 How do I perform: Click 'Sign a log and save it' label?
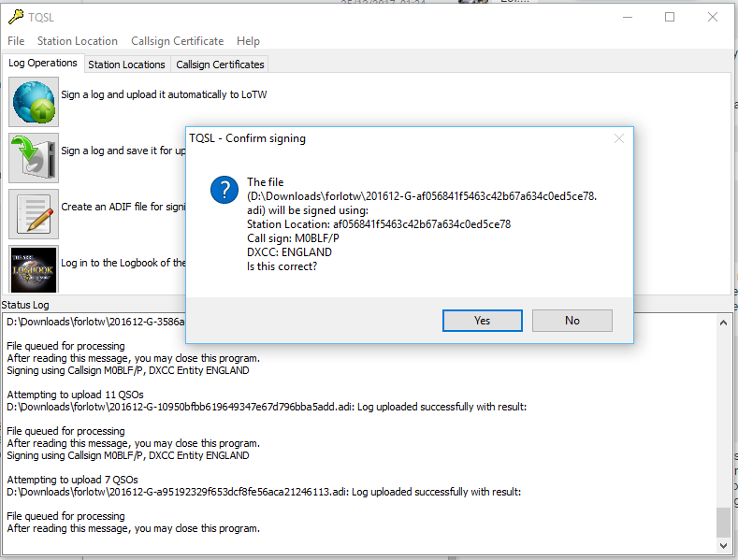[123, 151]
